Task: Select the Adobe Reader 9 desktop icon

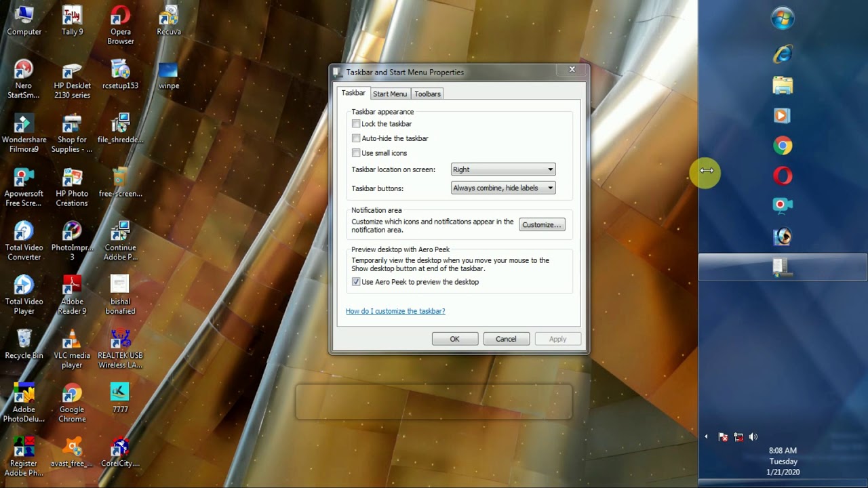Action: 72,295
